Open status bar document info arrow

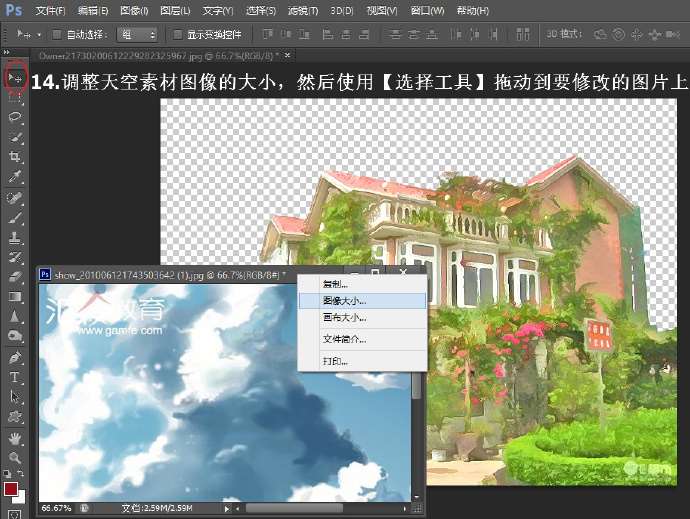[227, 508]
